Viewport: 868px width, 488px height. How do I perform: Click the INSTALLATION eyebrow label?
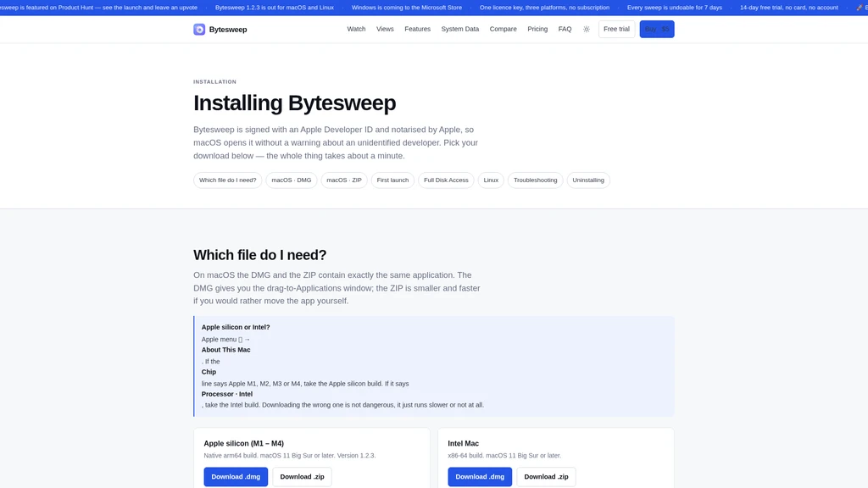[x=214, y=82]
